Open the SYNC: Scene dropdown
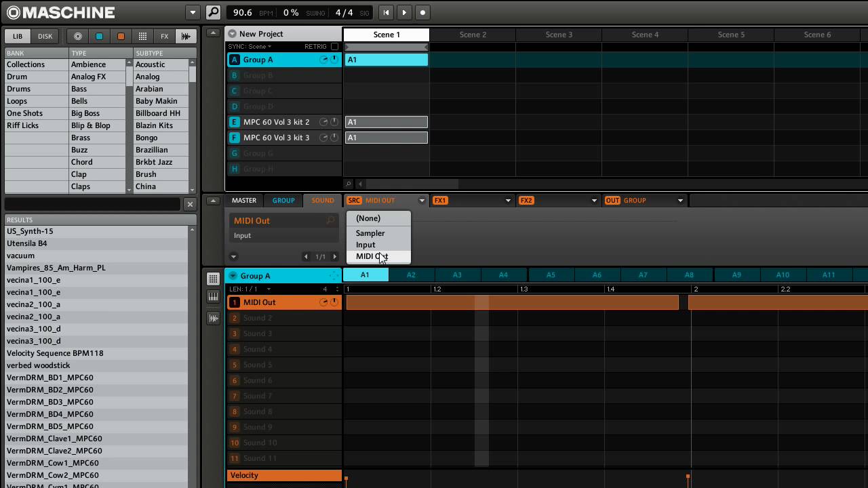 250,47
